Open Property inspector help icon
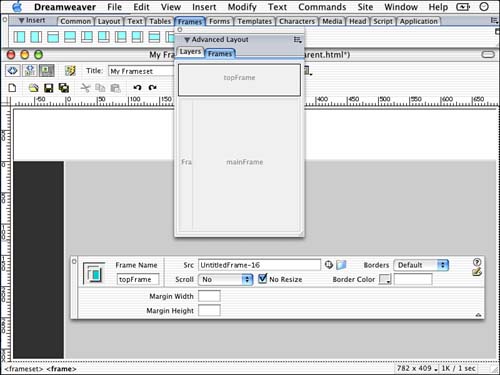500x375 pixels. (477, 262)
